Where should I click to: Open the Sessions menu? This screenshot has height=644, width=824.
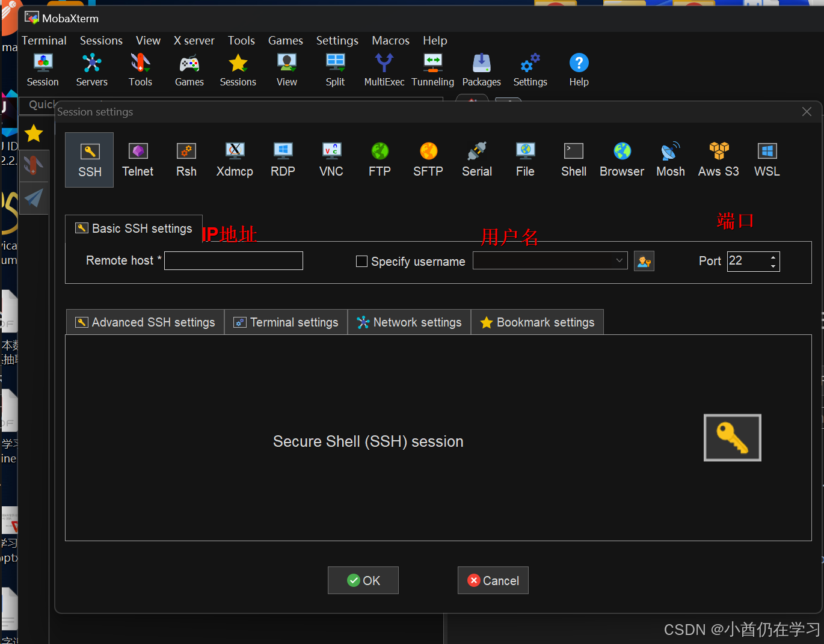101,40
